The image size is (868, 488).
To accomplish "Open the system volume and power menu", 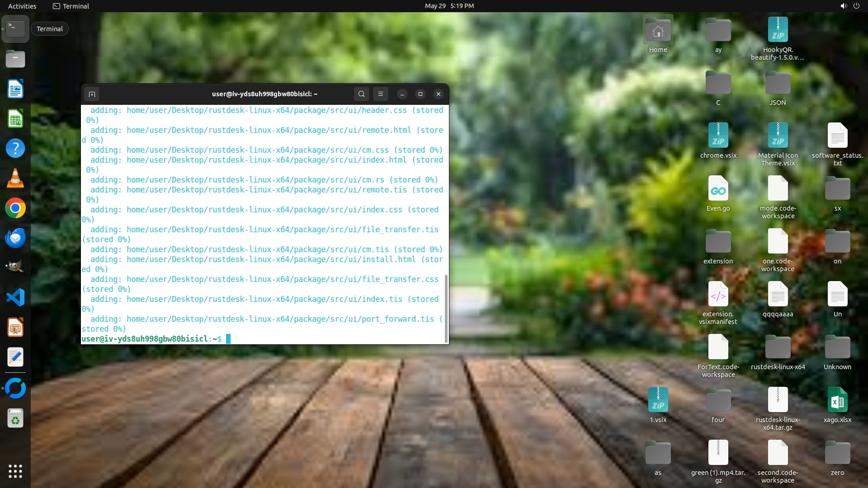I will pos(849,6).
